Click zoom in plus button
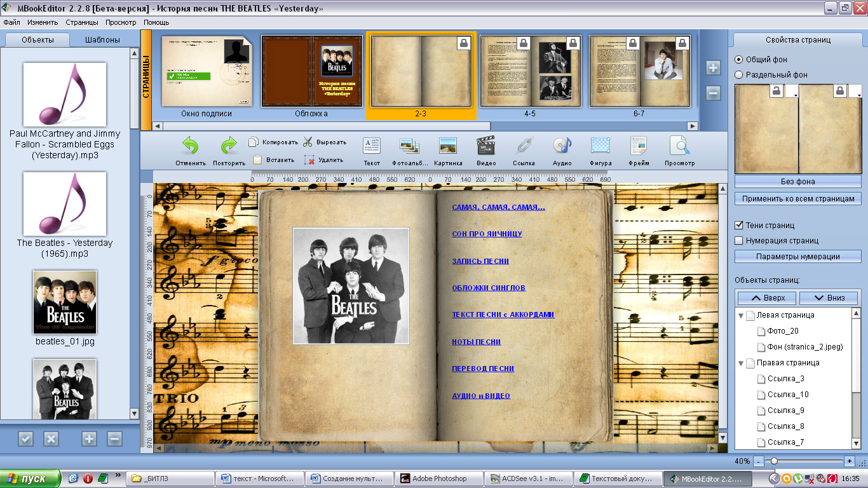This screenshot has height=488, width=868. click(x=850, y=461)
